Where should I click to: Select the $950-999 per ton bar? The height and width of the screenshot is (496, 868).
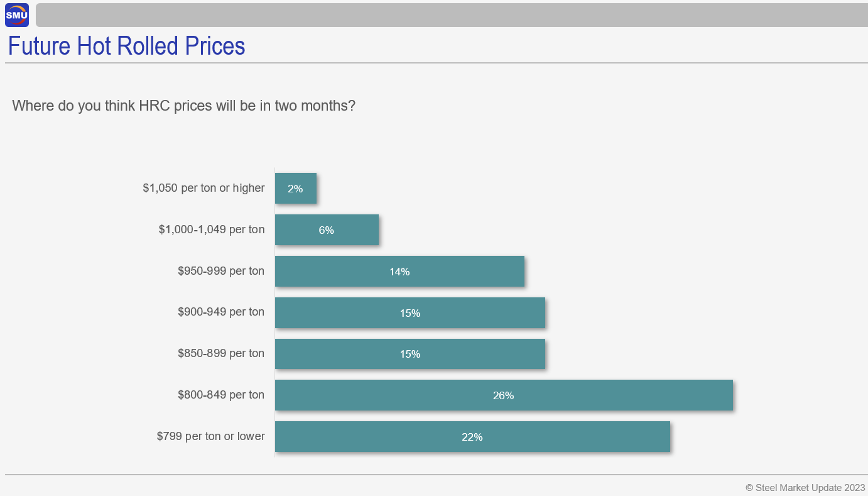pos(465,272)
